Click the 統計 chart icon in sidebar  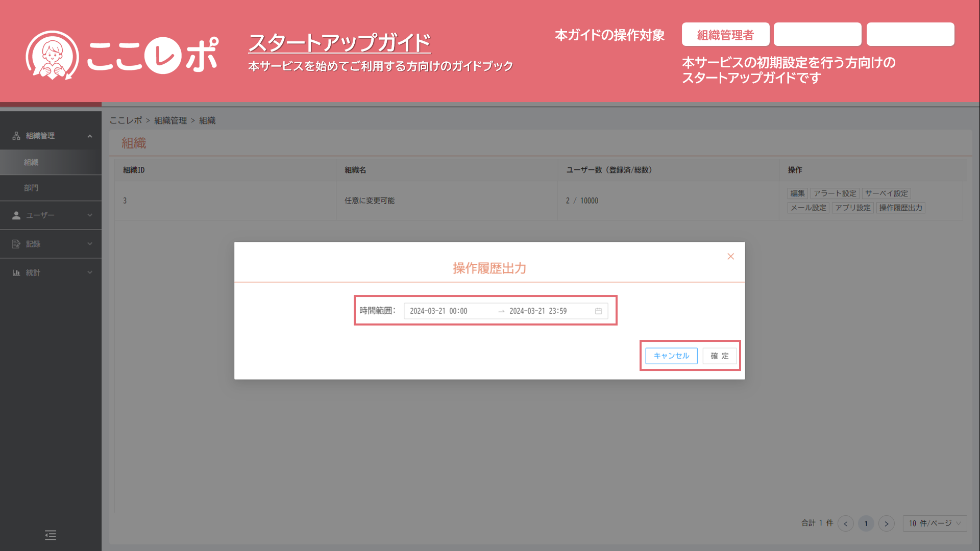(x=16, y=272)
